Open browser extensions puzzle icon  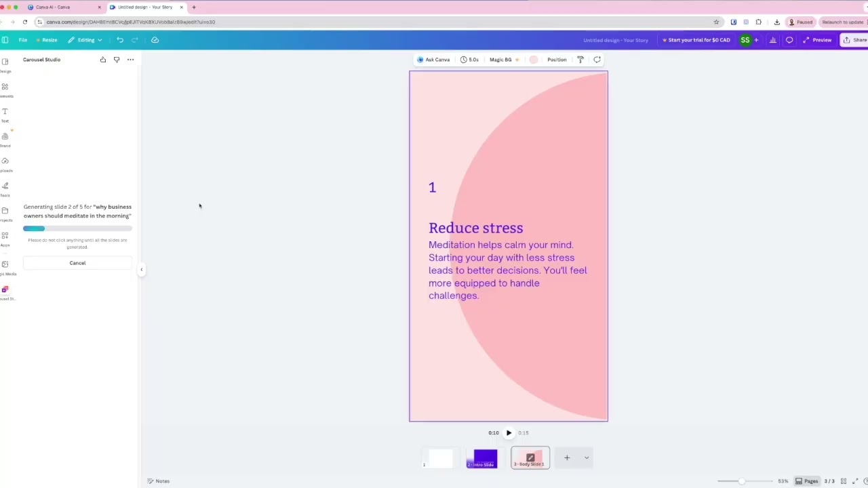(759, 22)
